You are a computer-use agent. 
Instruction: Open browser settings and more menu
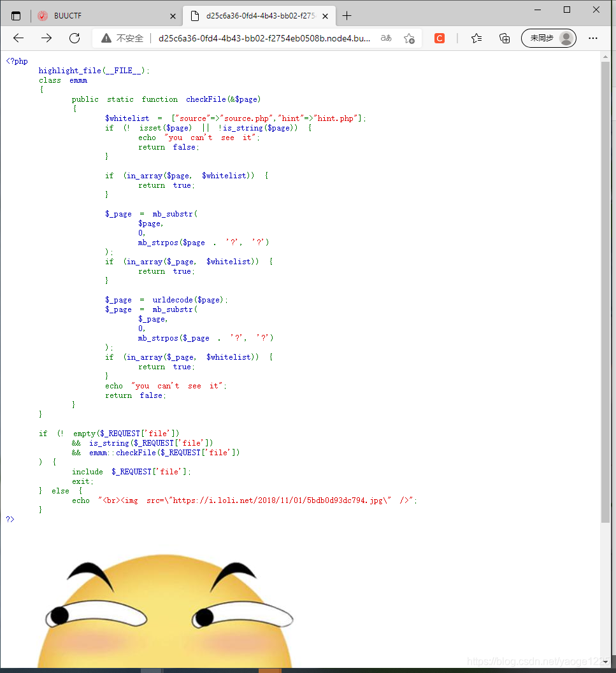click(x=593, y=38)
